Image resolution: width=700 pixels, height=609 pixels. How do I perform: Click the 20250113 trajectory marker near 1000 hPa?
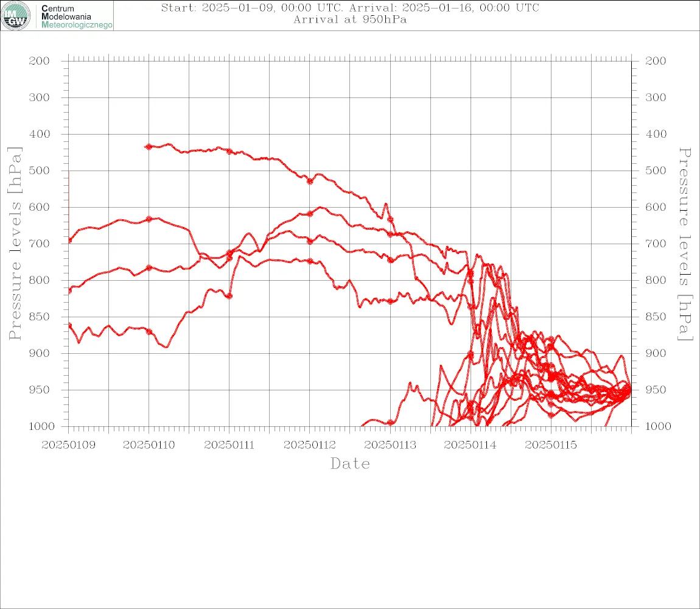point(390,422)
